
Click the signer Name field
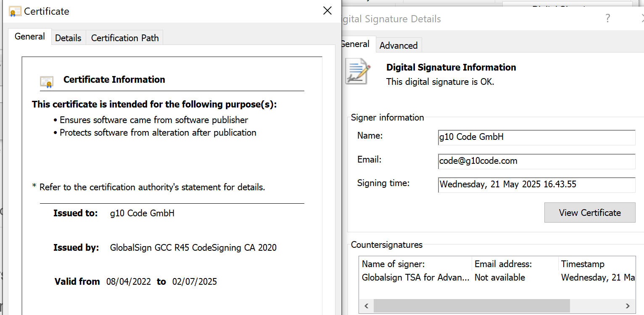[x=536, y=137]
